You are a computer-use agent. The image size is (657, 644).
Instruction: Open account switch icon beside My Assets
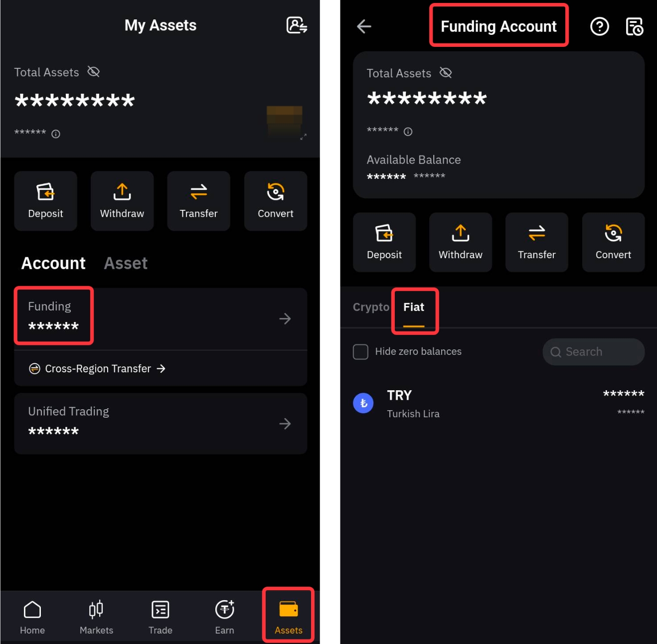pos(297,25)
